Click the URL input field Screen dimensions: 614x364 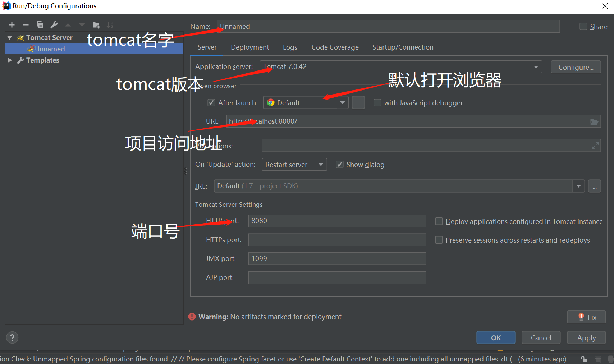tap(413, 121)
